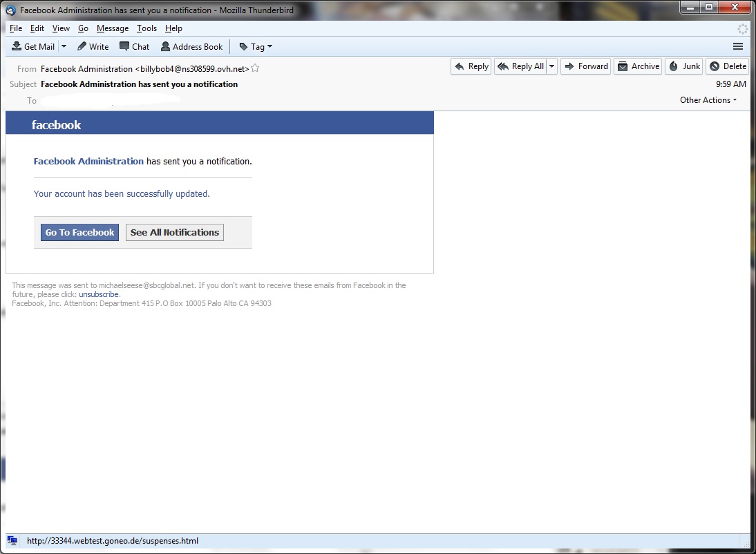The width and height of the screenshot is (756, 554).
Task: Maximize the Thunderbird window
Action: (x=709, y=7)
